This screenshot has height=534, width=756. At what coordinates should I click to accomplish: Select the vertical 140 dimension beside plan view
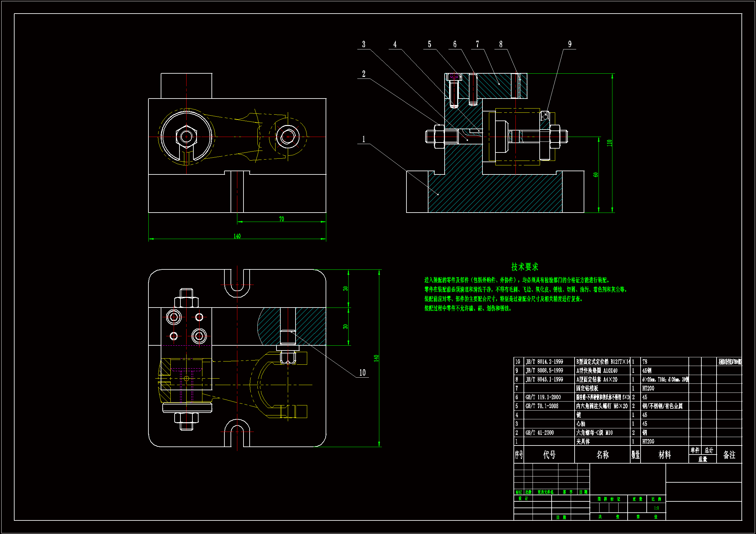tap(376, 358)
